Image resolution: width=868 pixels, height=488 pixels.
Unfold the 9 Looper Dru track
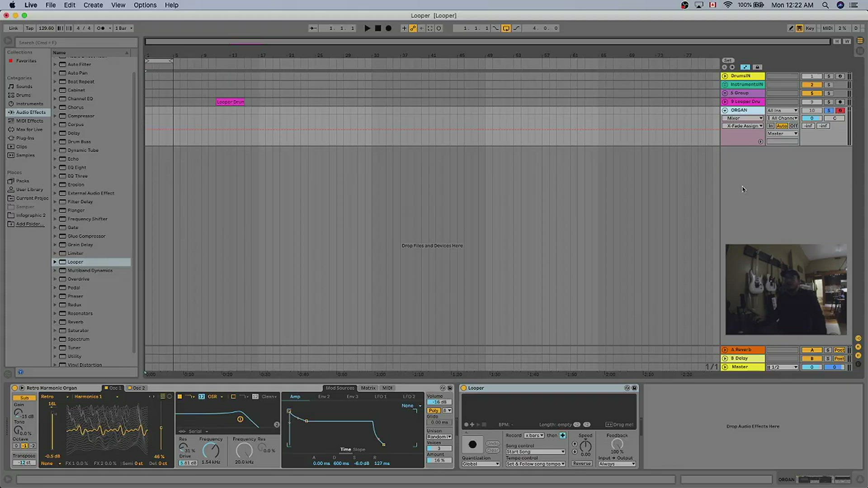pos(725,102)
